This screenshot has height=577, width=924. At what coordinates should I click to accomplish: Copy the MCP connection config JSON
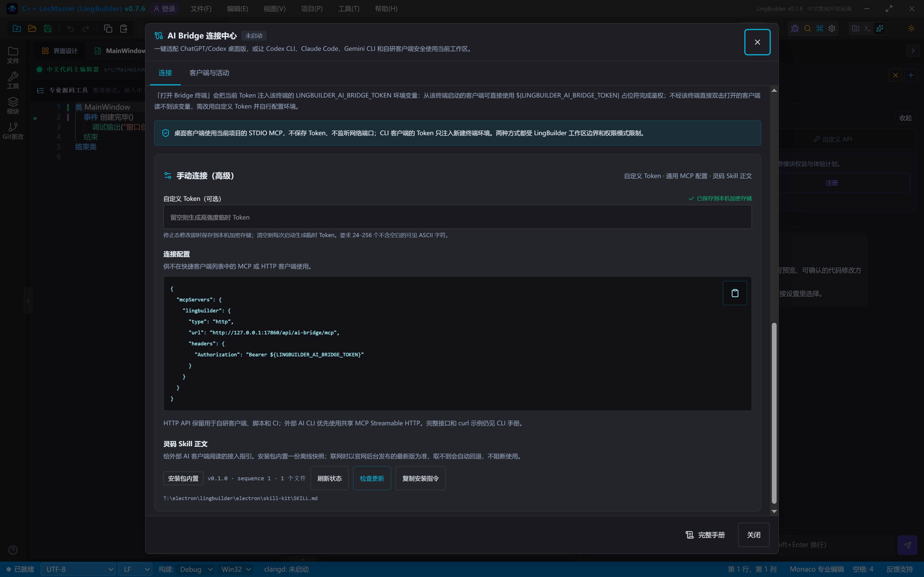click(x=735, y=293)
